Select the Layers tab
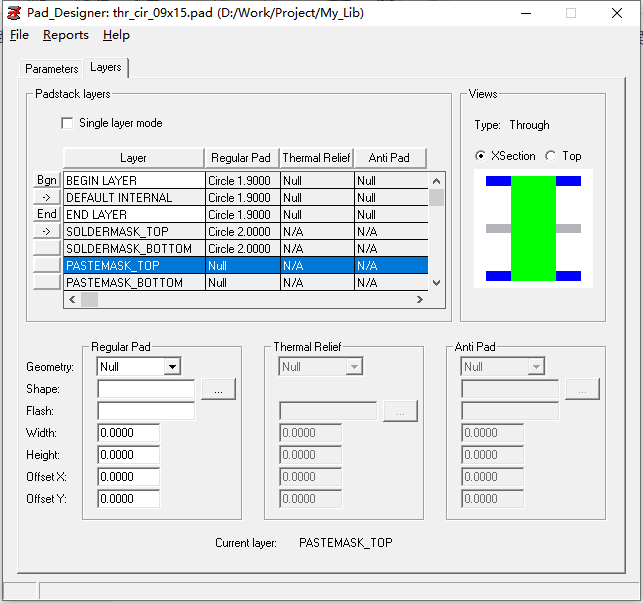Image resolution: width=643 pixels, height=603 pixels. 106,67
